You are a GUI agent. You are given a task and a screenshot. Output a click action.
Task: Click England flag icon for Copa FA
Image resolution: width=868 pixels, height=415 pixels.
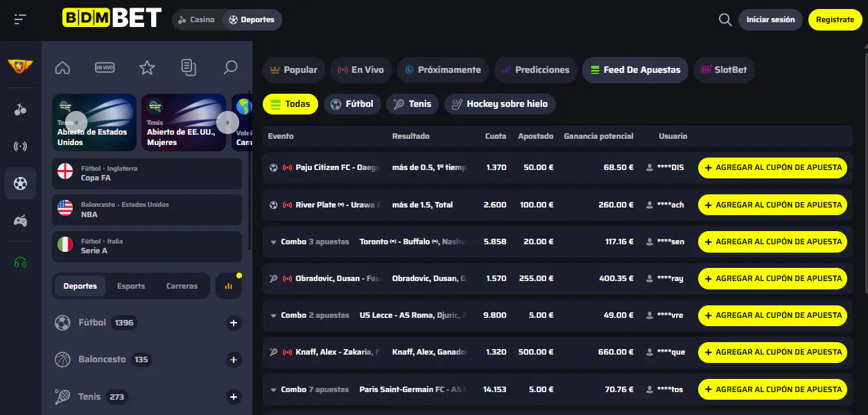pos(65,173)
